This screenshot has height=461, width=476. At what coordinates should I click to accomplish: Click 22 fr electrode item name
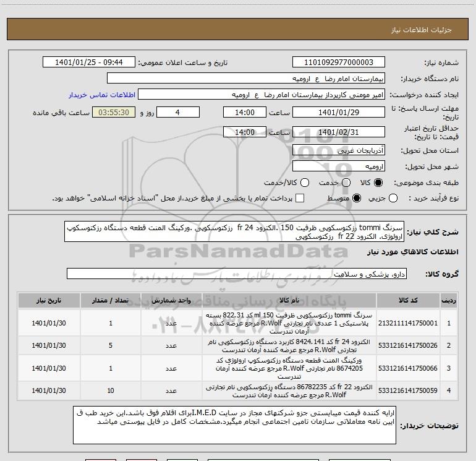[289, 391]
